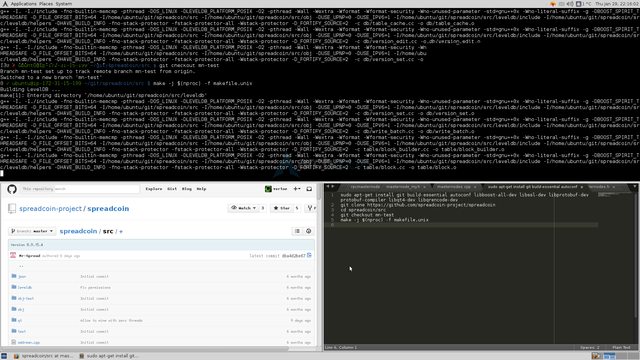Open the Help link in GitHub header
The width and height of the screenshot is (640, 360).
pos(201,189)
